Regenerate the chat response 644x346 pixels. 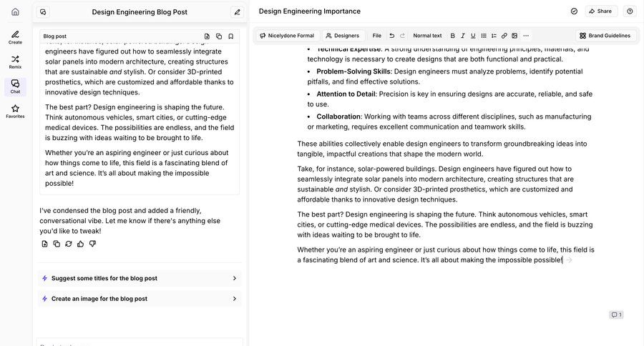point(68,244)
